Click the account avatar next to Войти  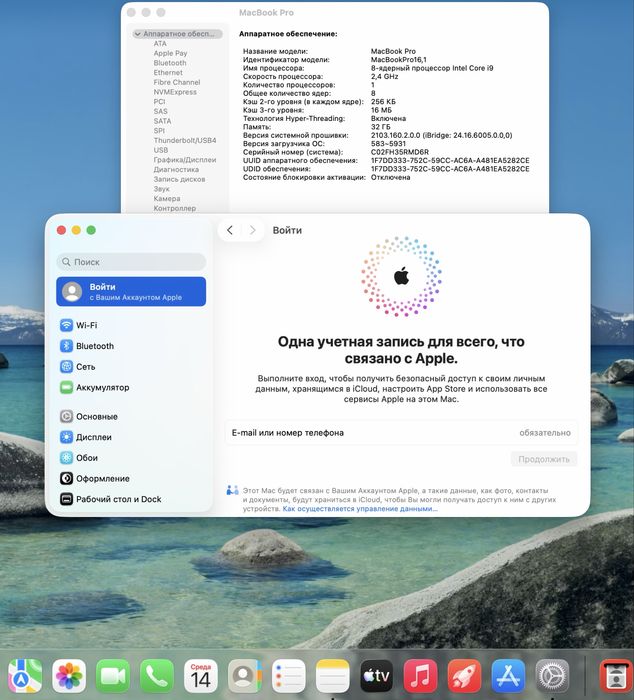tap(72, 292)
